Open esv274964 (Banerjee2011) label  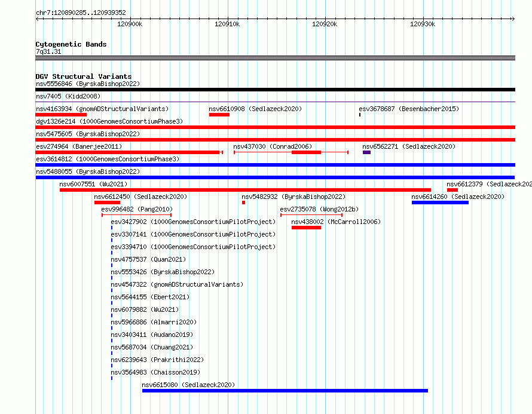(79, 146)
